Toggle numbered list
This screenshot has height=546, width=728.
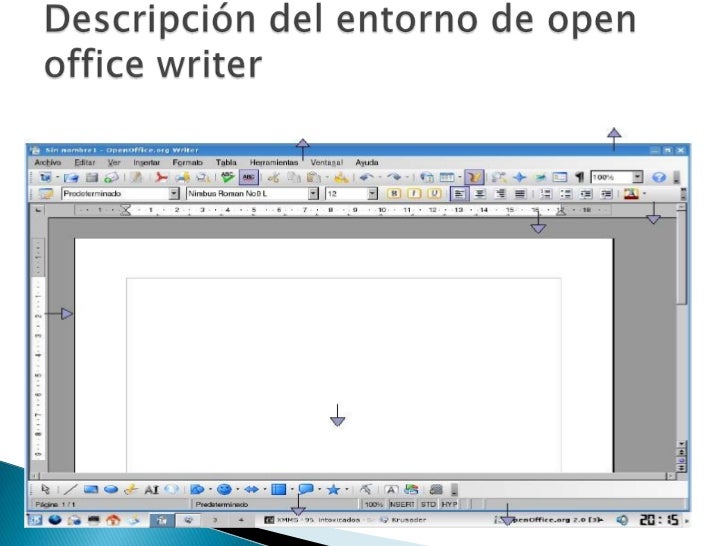(546, 194)
